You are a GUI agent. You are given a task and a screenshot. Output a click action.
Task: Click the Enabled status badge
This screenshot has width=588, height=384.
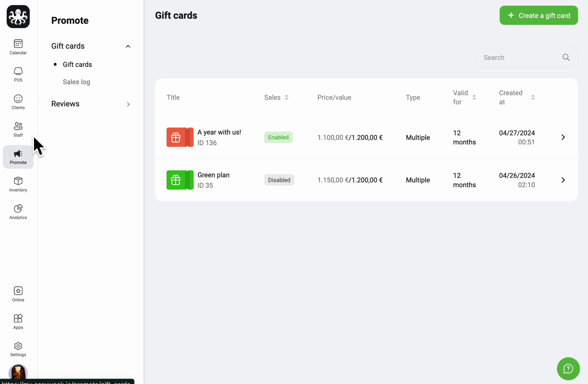(278, 137)
